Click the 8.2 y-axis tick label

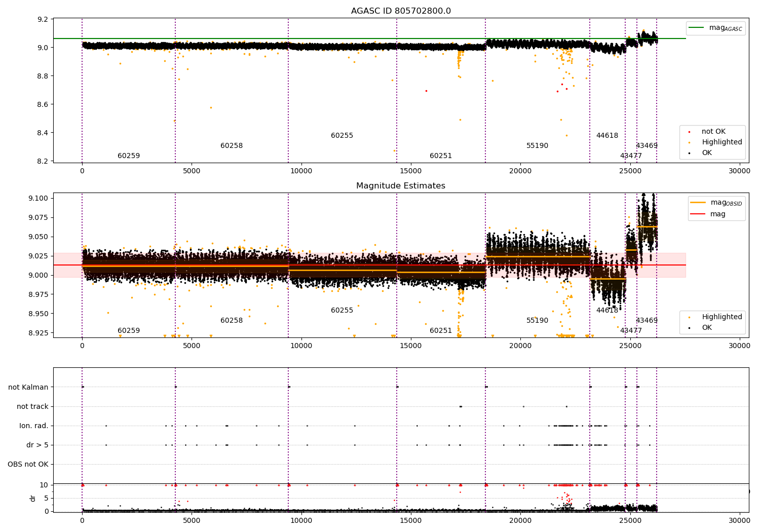[43, 161]
